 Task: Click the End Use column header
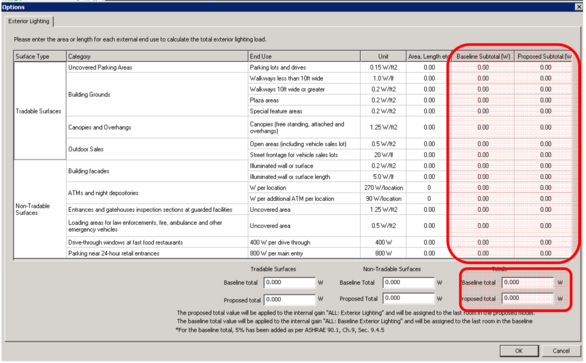[x=304, y=56]
